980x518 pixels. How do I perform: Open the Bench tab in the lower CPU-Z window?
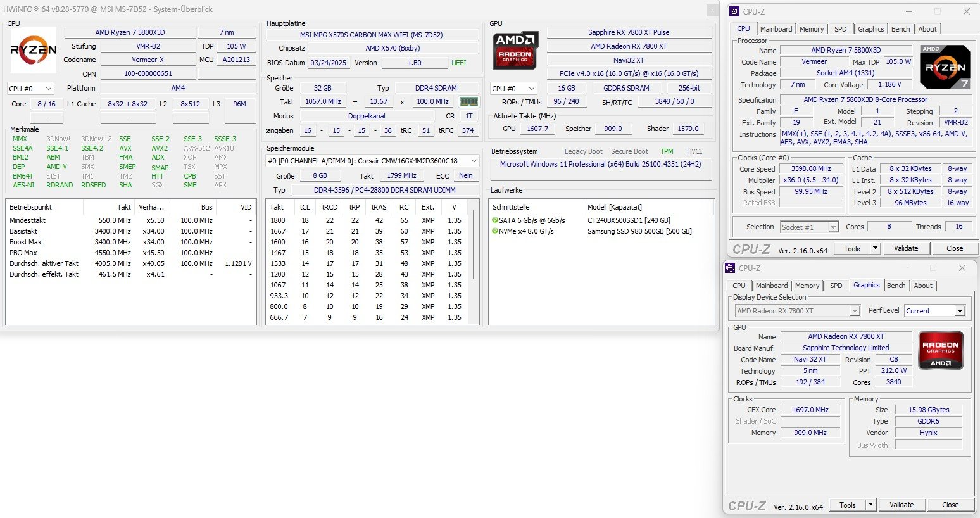click(896, 286)
